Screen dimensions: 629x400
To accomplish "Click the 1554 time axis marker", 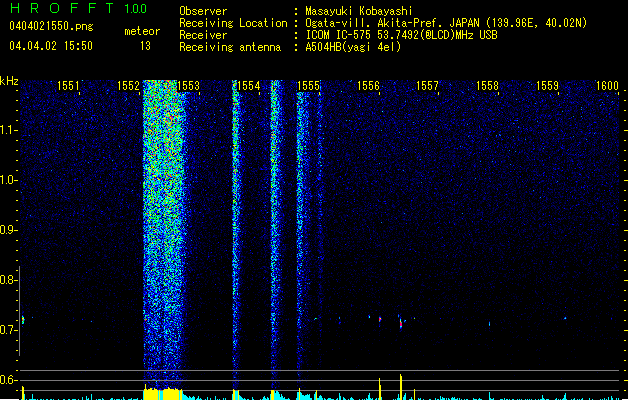I will pyautogui.click(x=249, y=86).
